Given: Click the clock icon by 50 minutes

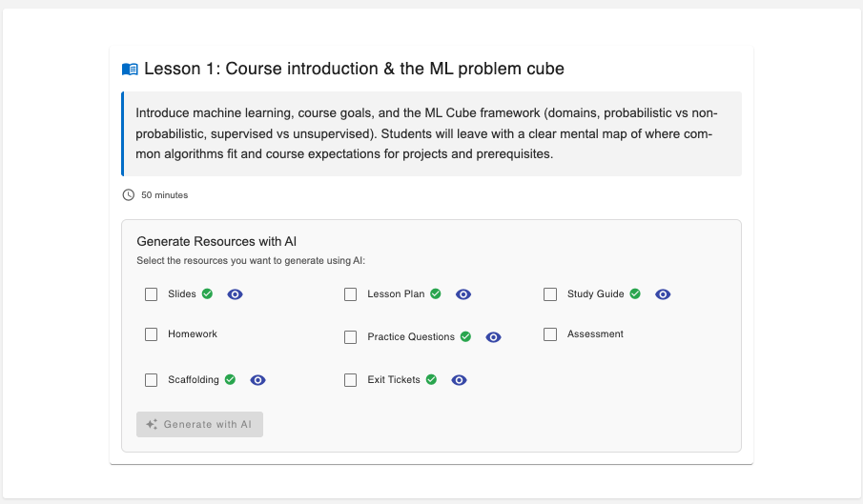Looking at the screenshot, I should (129, 195).
